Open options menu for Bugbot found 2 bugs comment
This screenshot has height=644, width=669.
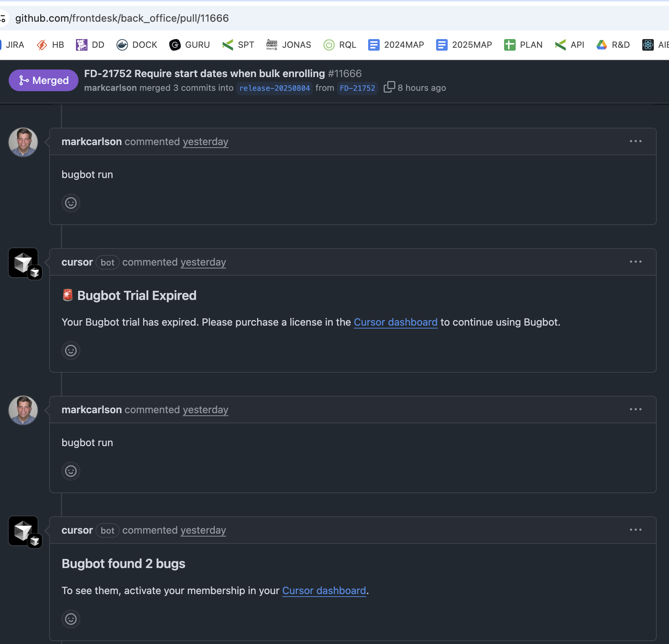[635, 530]
